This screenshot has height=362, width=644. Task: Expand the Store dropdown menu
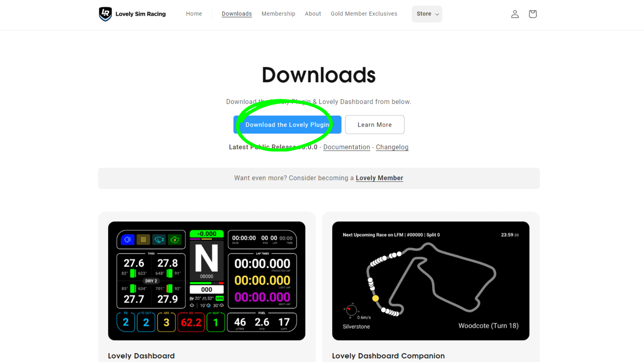tap(427, 14)
